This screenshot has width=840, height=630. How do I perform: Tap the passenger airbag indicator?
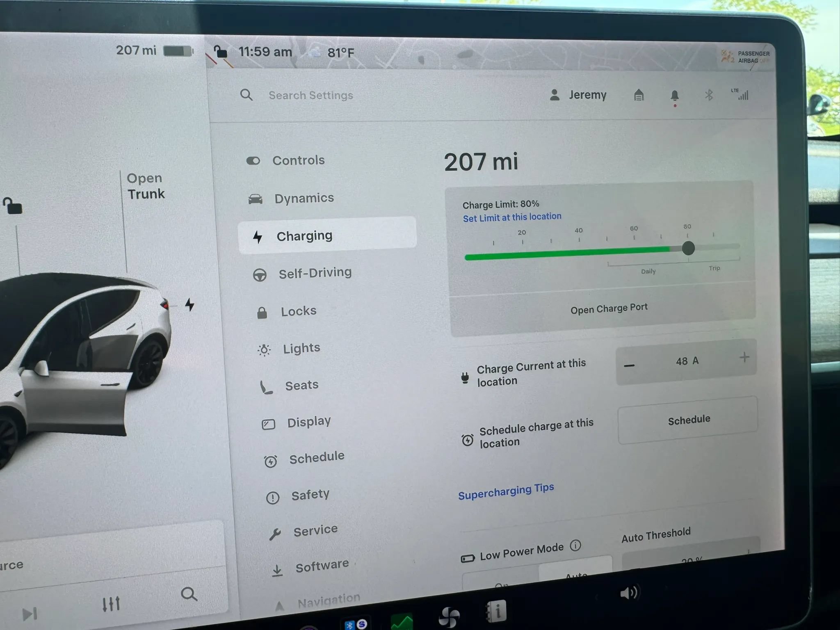(x=745, y=57)
